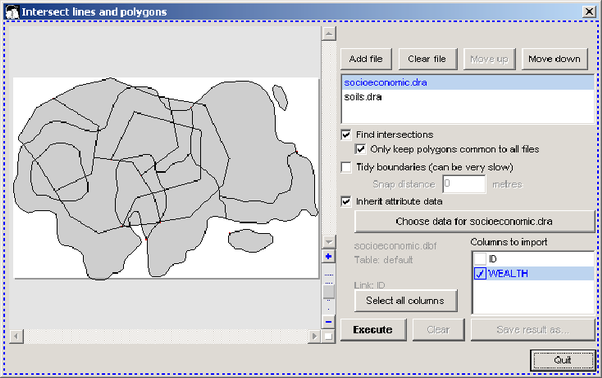Click the map's vertical scrollbar down arrow
This screenshot has width=602, height=378.
329,242
